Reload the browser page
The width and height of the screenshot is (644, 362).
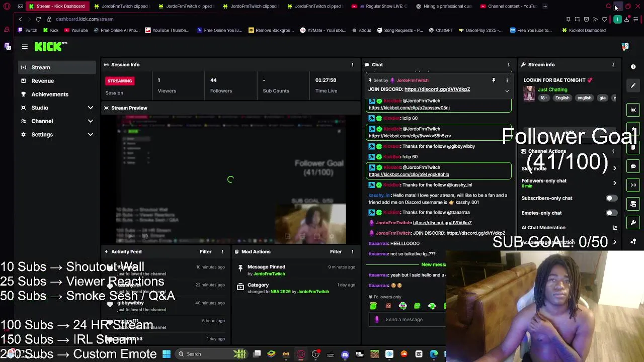pyautogui.click(x=38, y=19)
